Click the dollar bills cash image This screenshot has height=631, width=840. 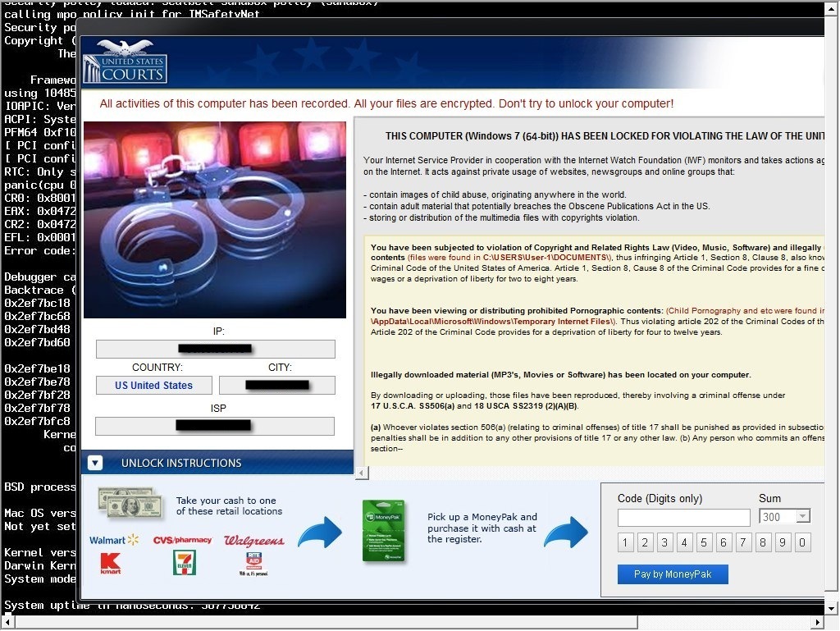pos(130,502)
